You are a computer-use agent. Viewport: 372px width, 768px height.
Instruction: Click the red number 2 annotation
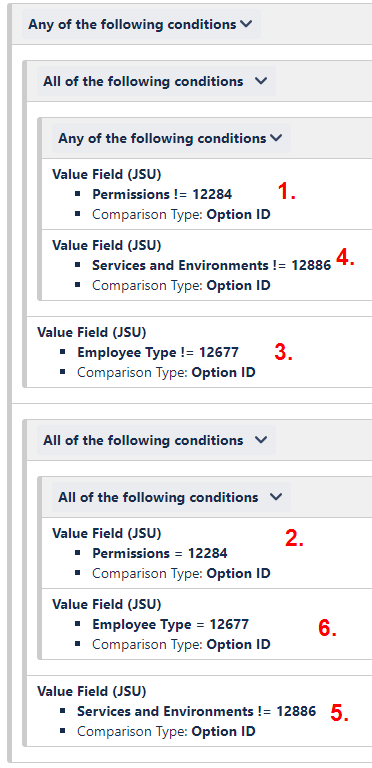[294, 539]
